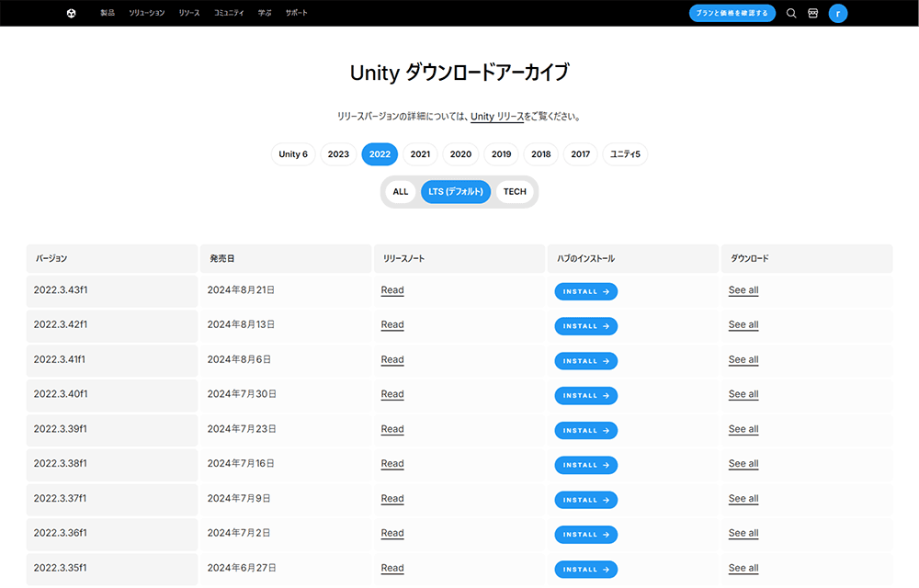Viewport: 919px width, 588px height.
Task: Install version 2022.3.38f1 via Hub
Action: (586, 465)
